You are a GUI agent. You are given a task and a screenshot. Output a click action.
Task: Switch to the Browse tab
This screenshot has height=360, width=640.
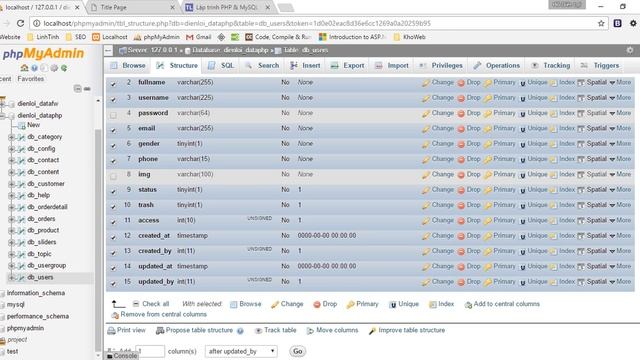tap(128, 66)
